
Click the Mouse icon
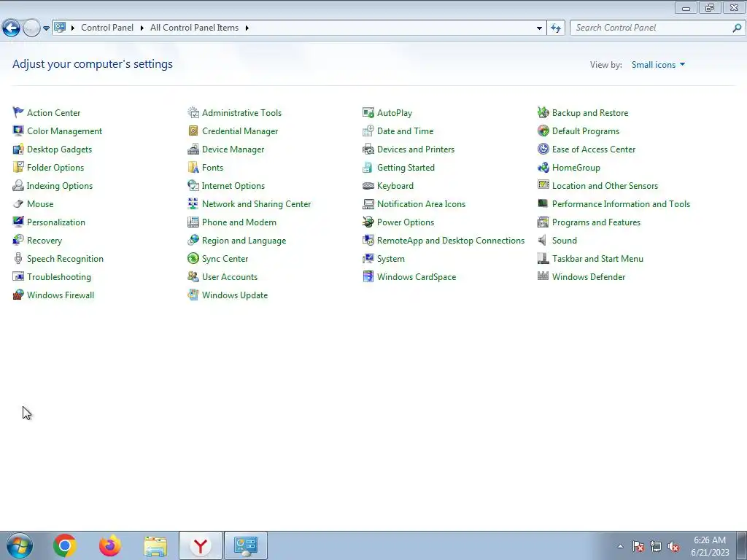pyautogui.click(x=18, y=204)
